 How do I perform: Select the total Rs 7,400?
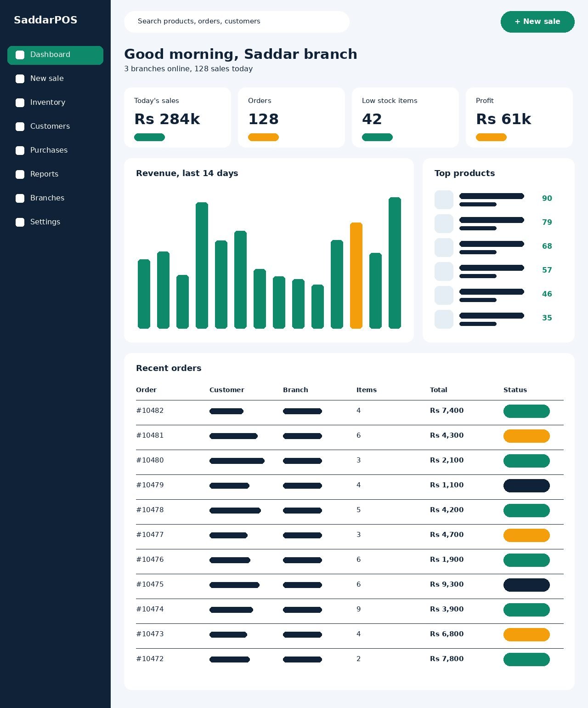[447, 411]
